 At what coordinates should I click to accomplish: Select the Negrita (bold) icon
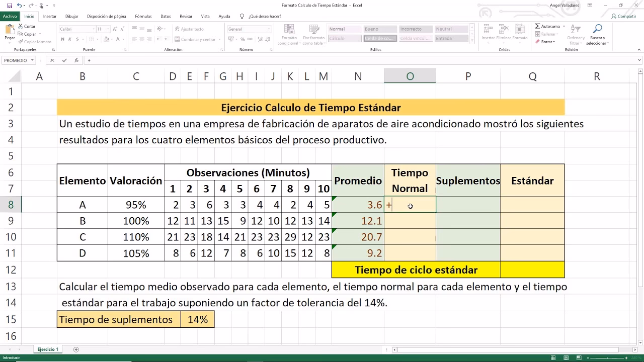(63, 39)
